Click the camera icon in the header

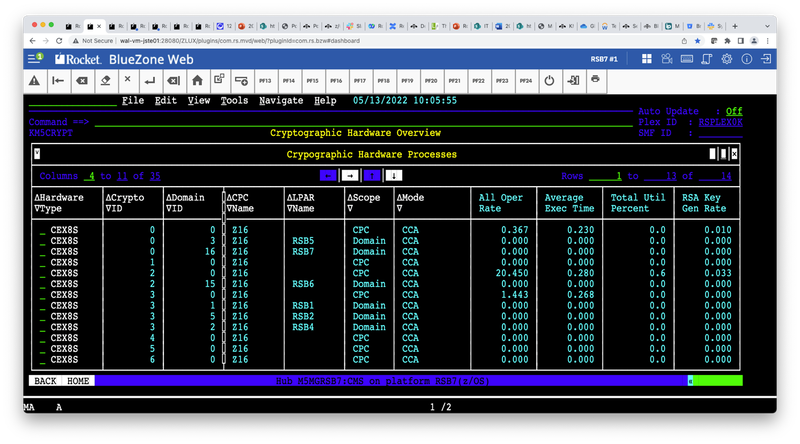click(x=666, y=59)
